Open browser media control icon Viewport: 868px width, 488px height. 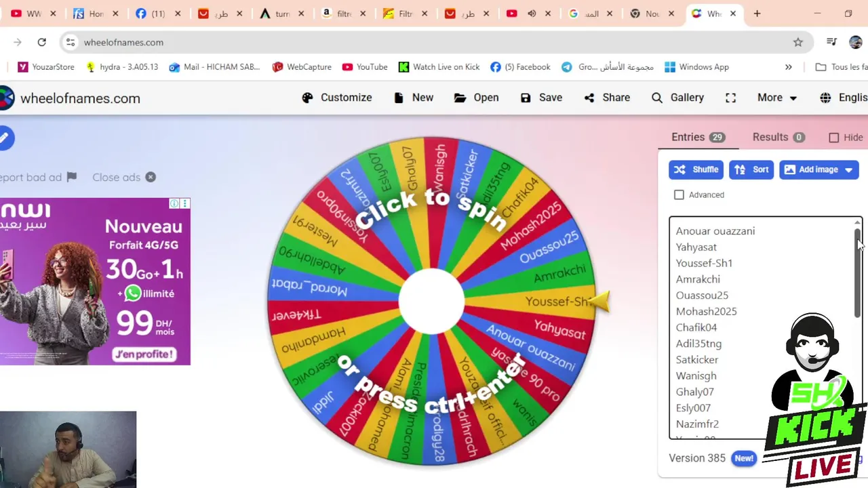(x=832, y=42)
